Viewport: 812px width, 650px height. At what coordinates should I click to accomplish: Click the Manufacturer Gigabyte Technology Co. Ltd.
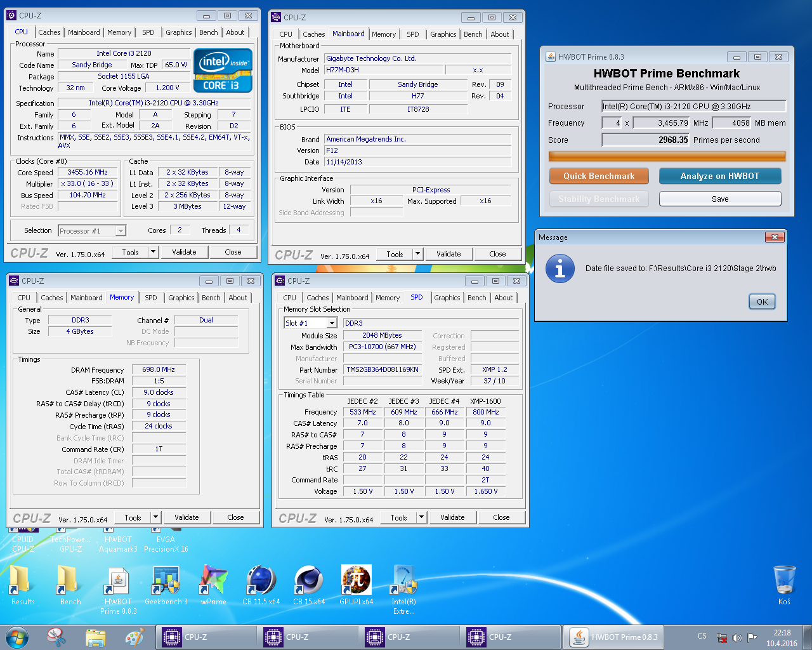tap(417, 58)
